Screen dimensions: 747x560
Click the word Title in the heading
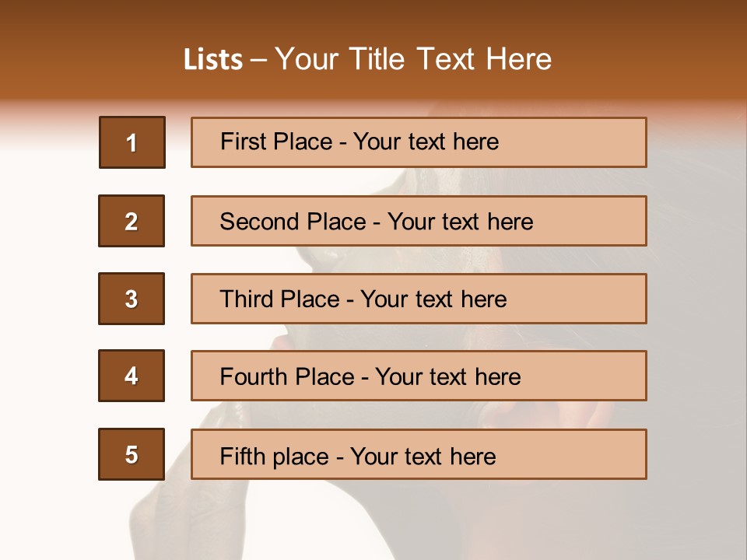(x=377, y=59)
